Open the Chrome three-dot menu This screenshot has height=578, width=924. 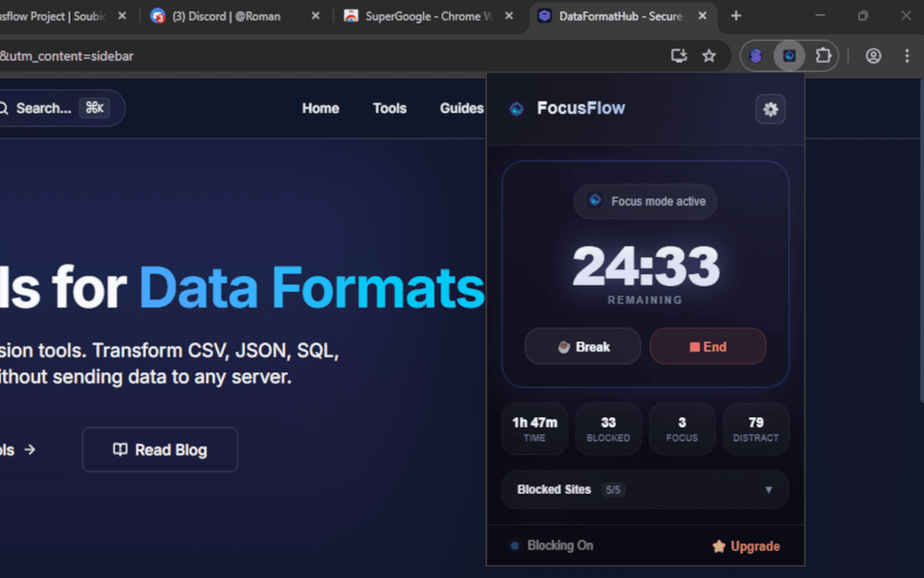906,55
